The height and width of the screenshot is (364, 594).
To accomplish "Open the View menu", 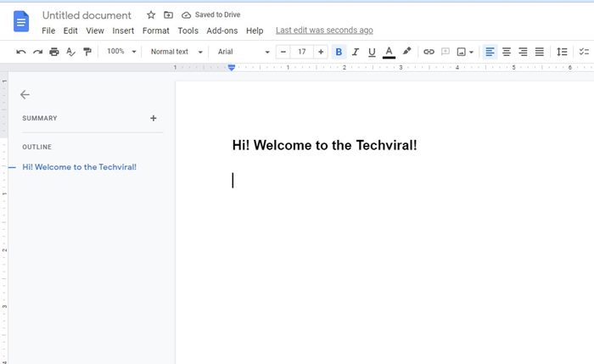I will [x=95, y=31].
